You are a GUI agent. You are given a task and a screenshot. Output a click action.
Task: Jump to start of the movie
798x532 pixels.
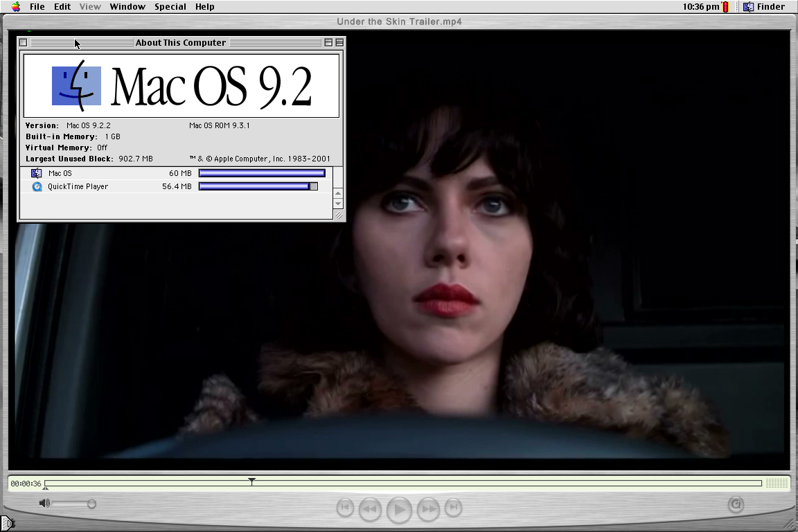345,507
